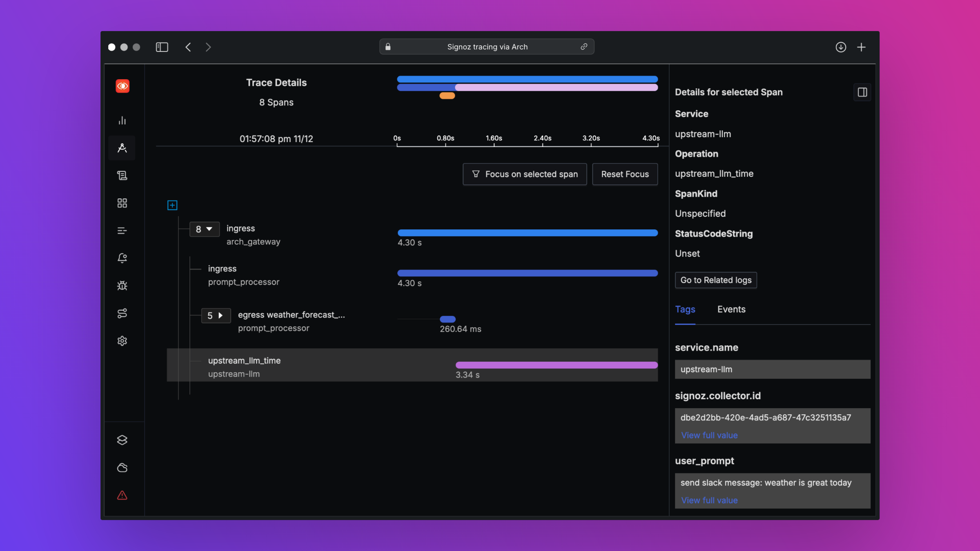Click View full value under user_prompt

point(709,500)
